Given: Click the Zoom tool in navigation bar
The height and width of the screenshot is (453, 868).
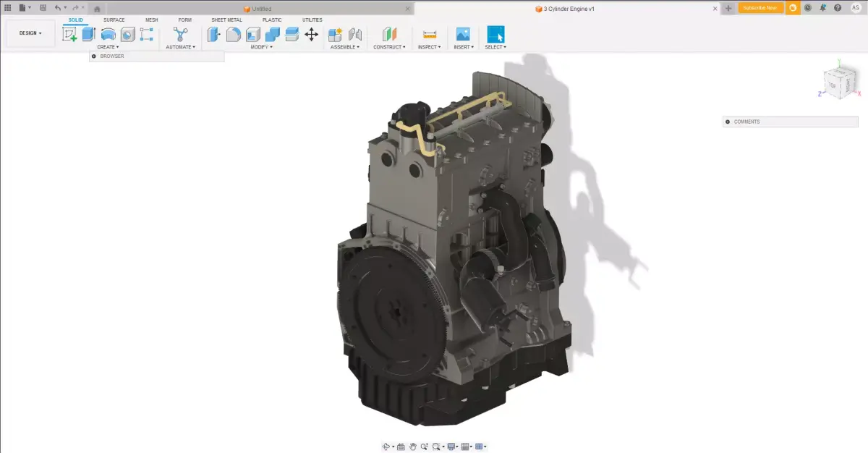Looking at the screenshot, I should [425, 446].
